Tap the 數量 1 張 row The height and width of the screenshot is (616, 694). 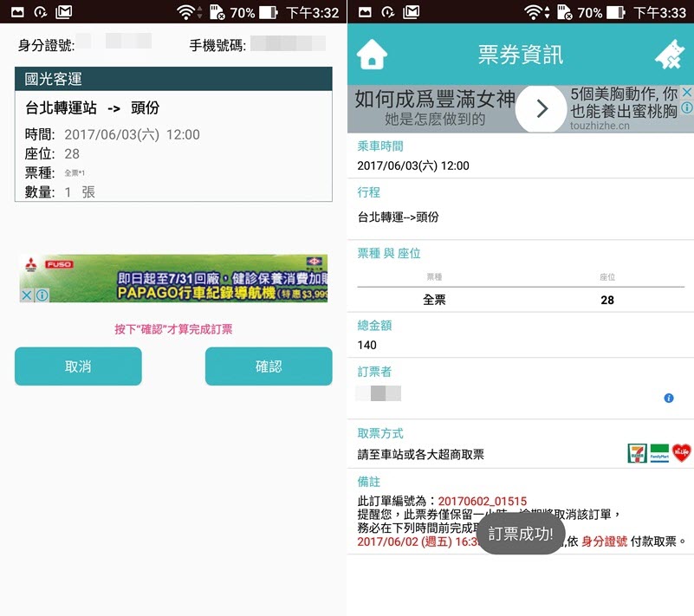click(x=60, y=192)
